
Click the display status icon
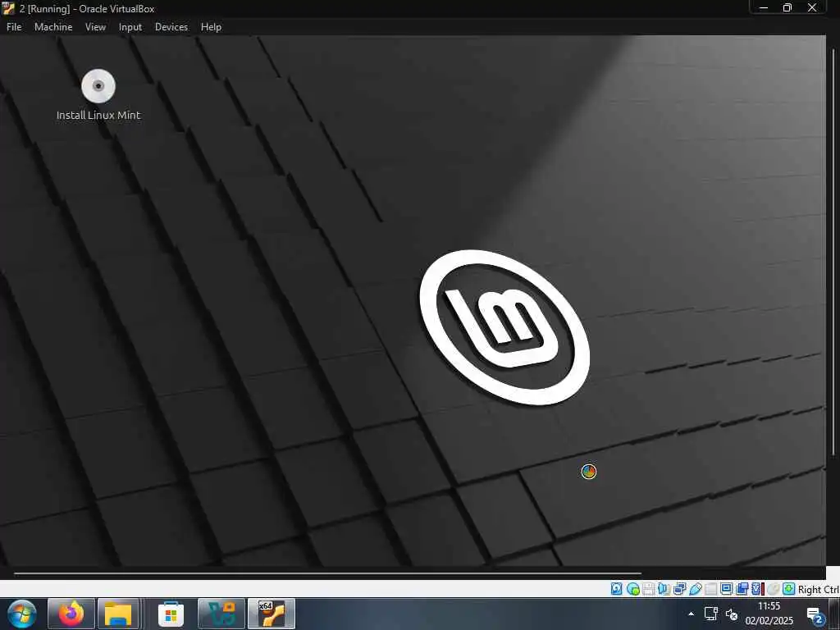(727, 589)
